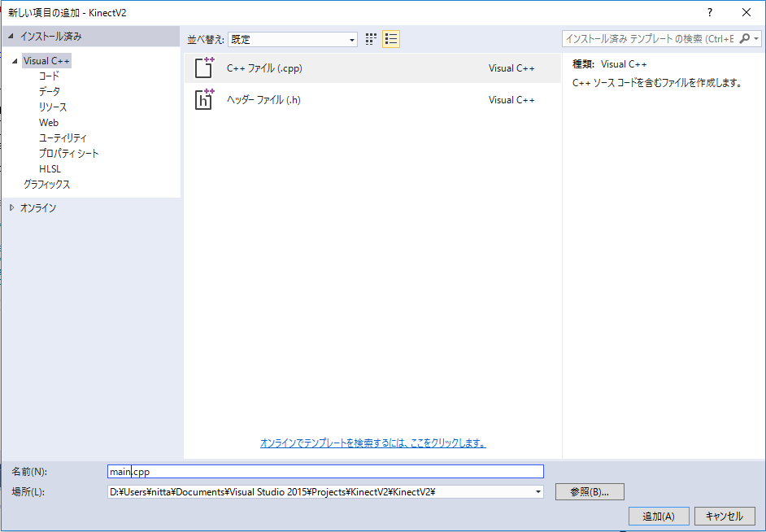The width and height of the screenshot is (766, 532).
Task: Click the help question mark button
Action: (x=710, y=12)
